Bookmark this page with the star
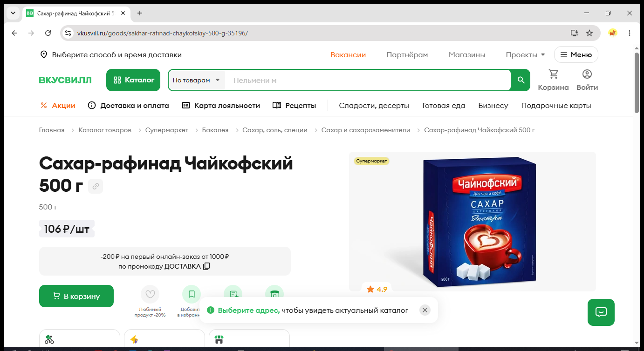The width and height of the screenshot is (644, 351). tap(589, 33)
